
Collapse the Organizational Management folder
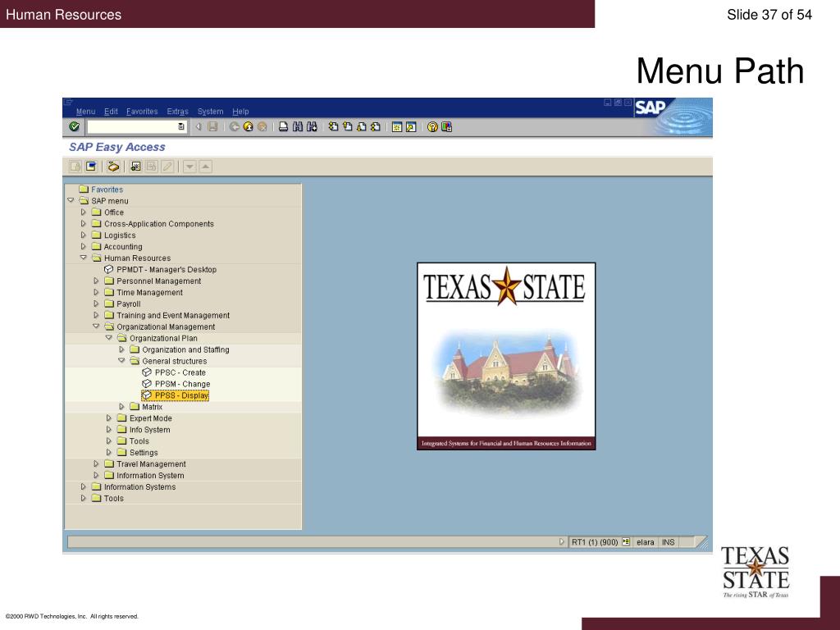click(x=96, y=326)
